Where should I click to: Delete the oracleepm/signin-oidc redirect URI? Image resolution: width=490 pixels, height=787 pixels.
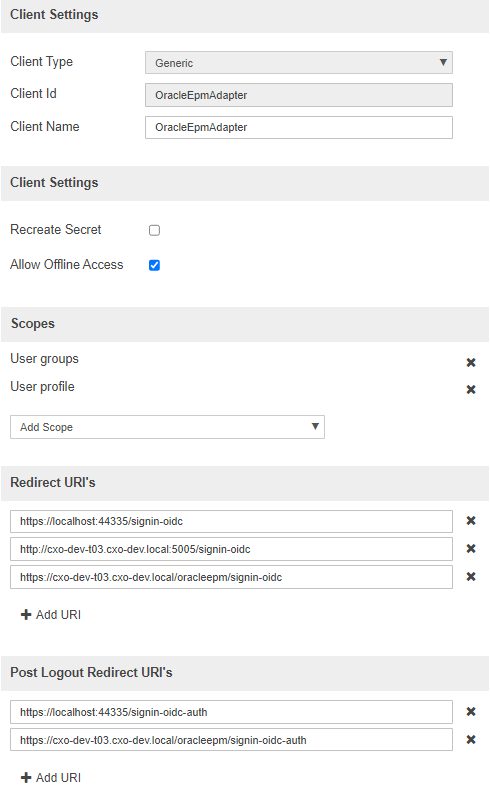pyautogui.click(x=470, y=577)
